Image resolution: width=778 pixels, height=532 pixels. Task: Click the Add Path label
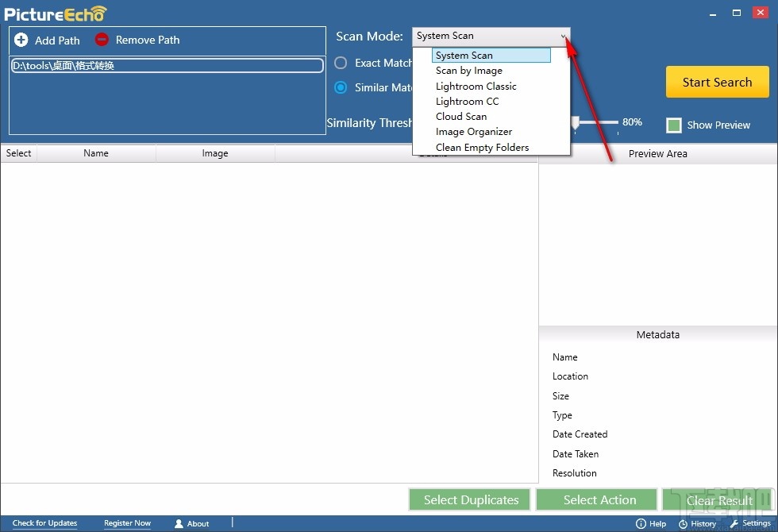point(57,40)
